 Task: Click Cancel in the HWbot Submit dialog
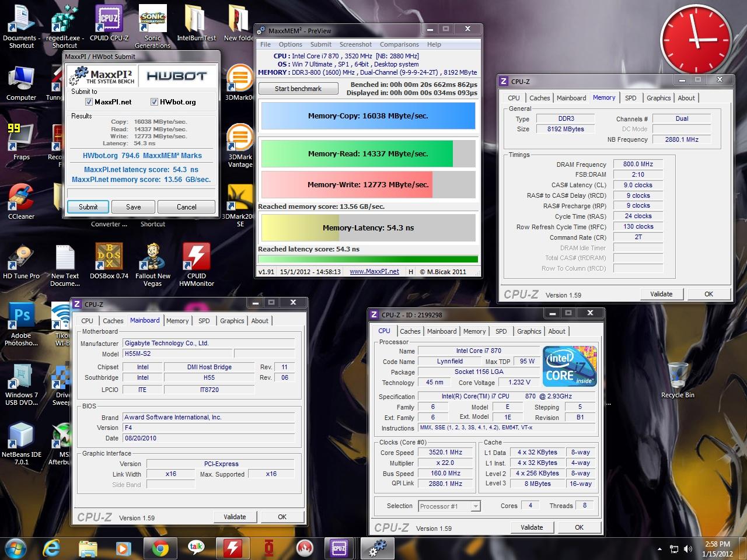pyautogui.click(x=187, y=206)
